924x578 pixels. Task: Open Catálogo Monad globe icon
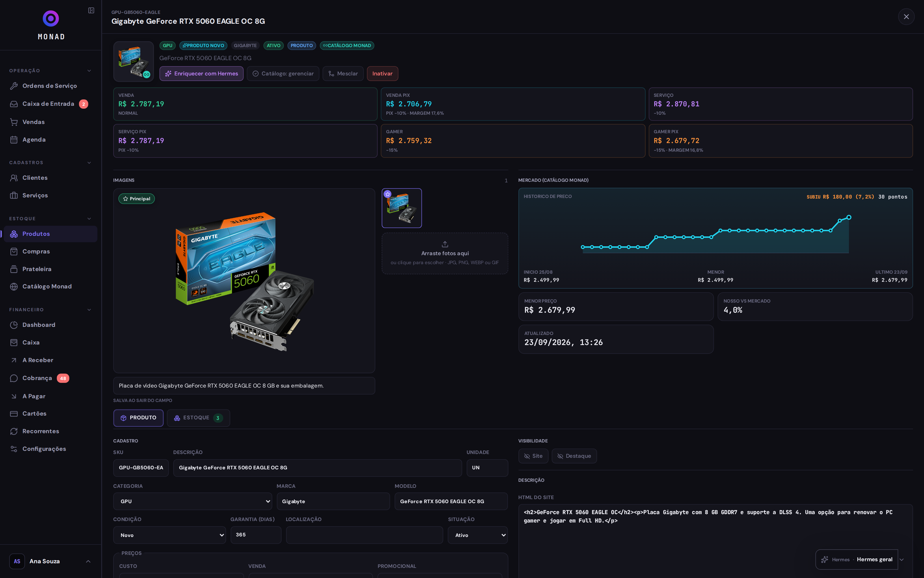(x=14, y=286)
